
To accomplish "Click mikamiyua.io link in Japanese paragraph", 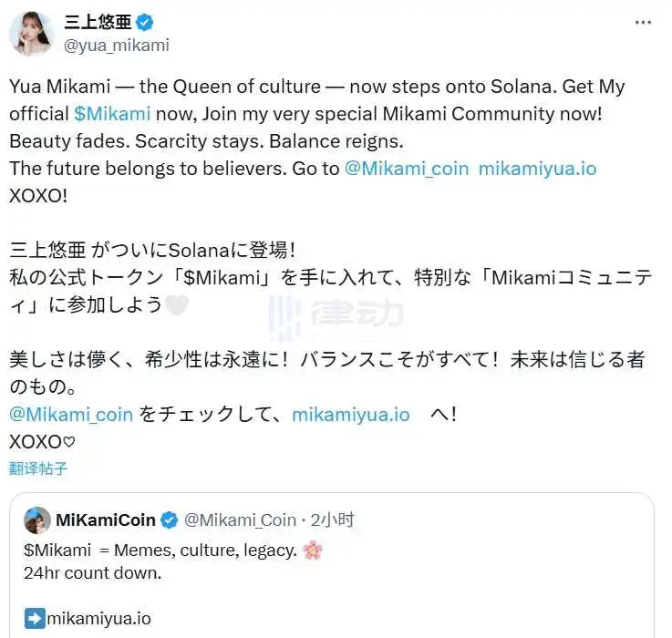I will [x=350, y=414].
